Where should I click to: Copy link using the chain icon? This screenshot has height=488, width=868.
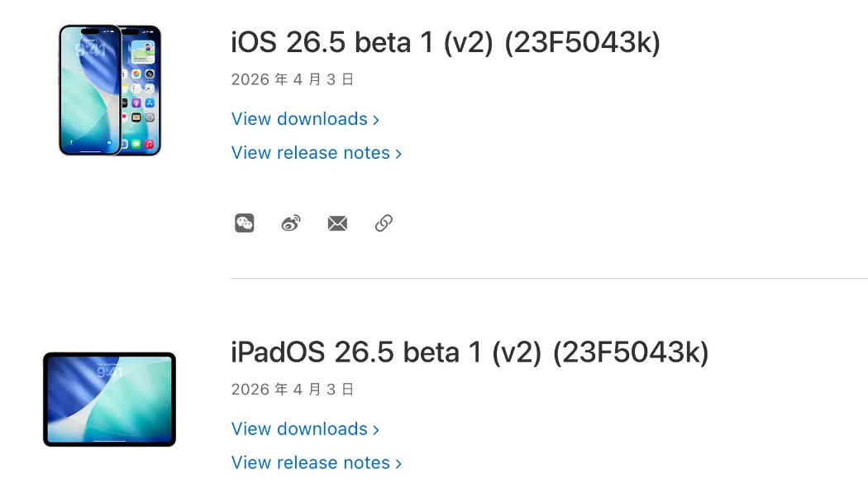click(384, 222)
